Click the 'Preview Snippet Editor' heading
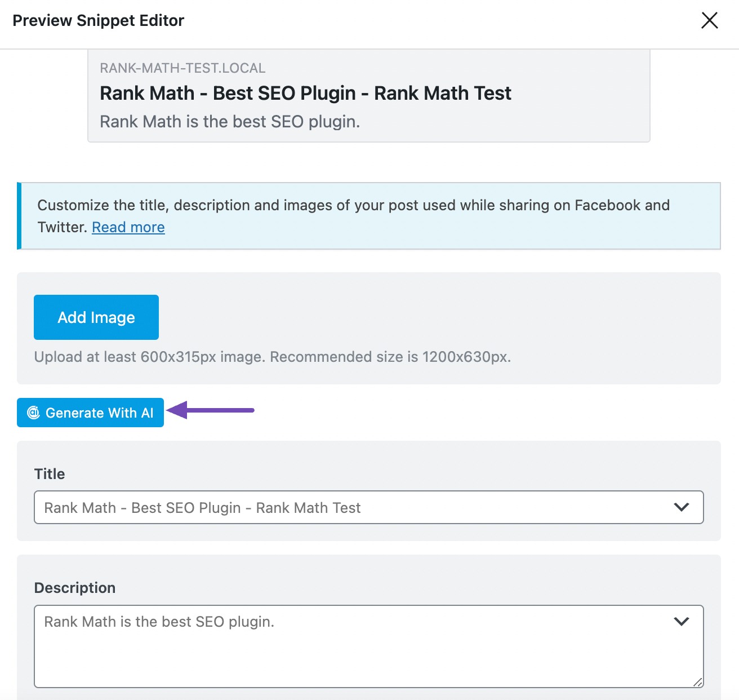Viewport: 739px width, 700px height. [99, 20]
